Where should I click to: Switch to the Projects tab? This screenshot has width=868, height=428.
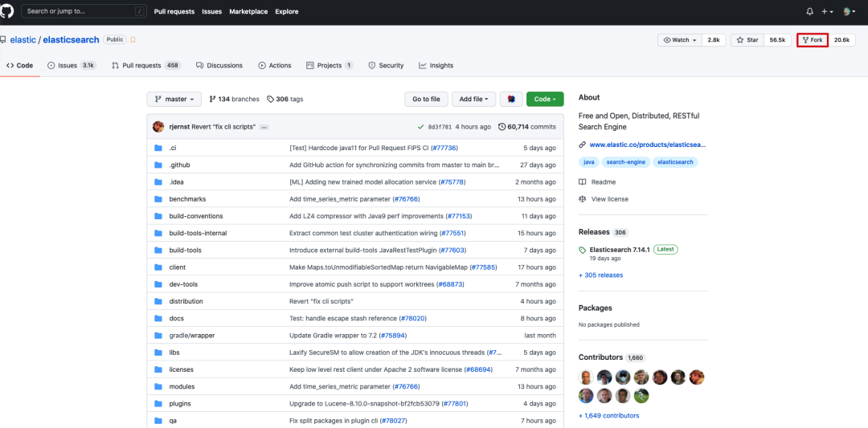pos(330,65)
